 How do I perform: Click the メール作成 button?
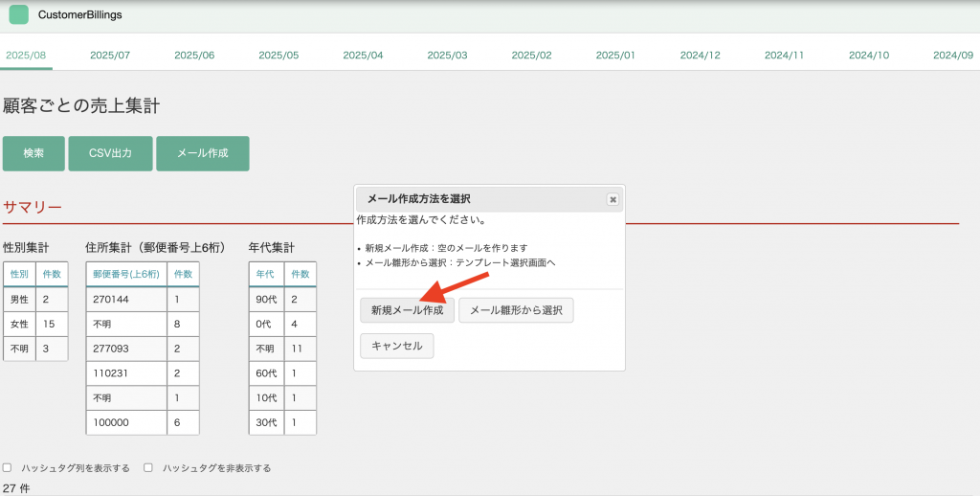[203, 153]
